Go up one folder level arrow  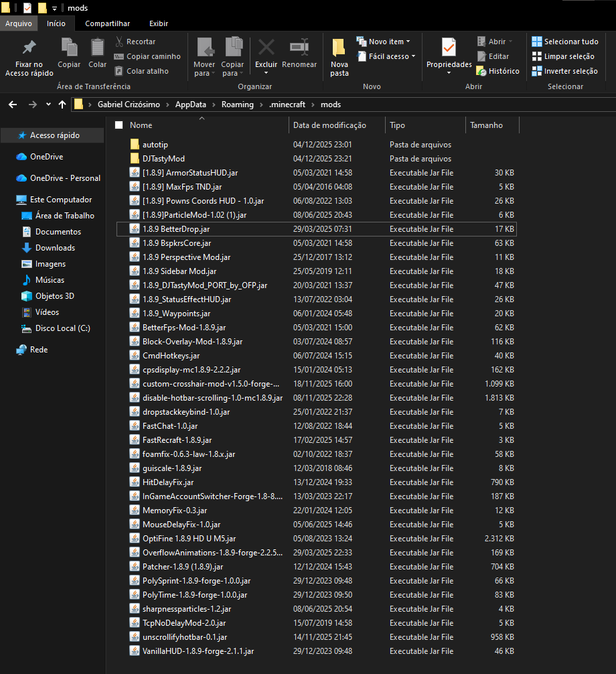coord(62,105)
